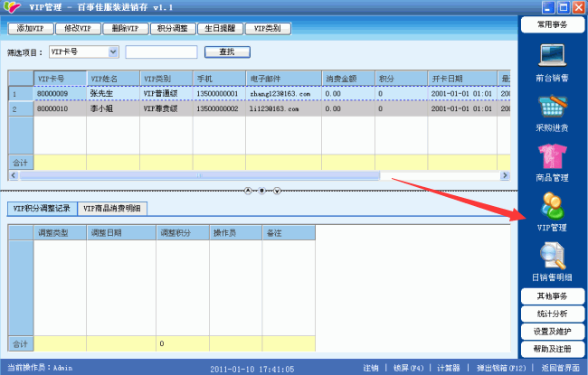
Task: Click the application logo in title bar
Action: (12, 7)
